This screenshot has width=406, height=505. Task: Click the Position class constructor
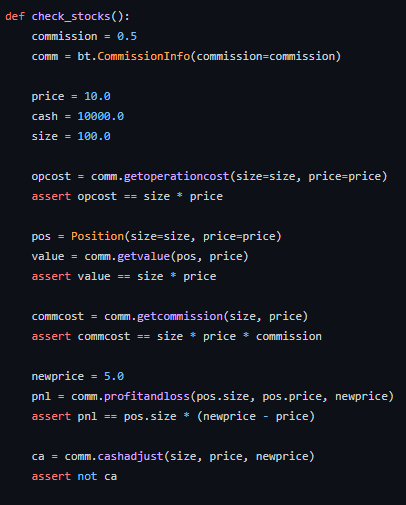coord(97,236)
